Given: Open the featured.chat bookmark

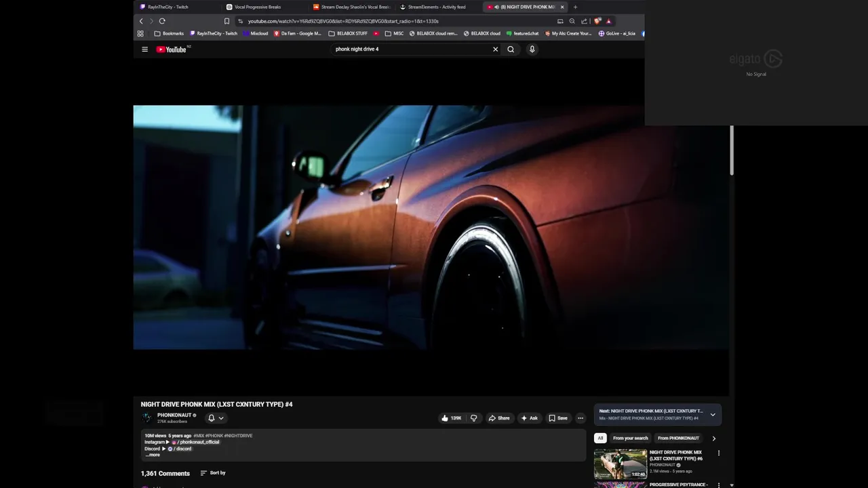Looking at the screenshot, I should pos(523,33).
